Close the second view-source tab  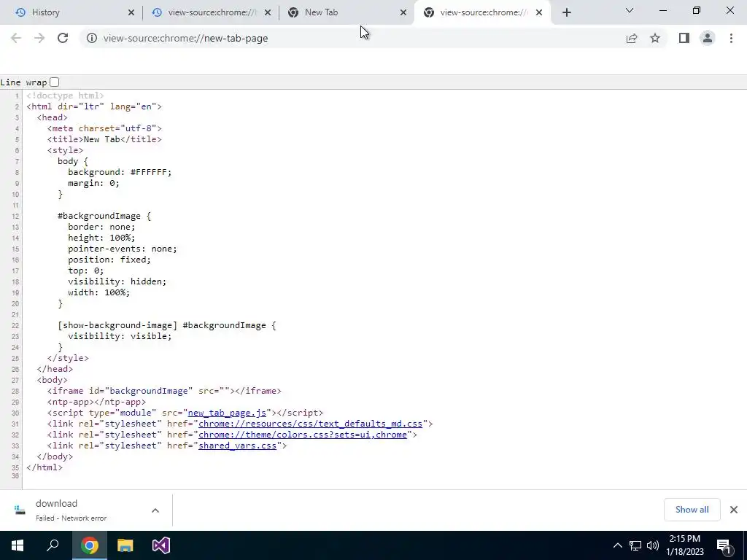pyautogui.click(x=268, y=13)
